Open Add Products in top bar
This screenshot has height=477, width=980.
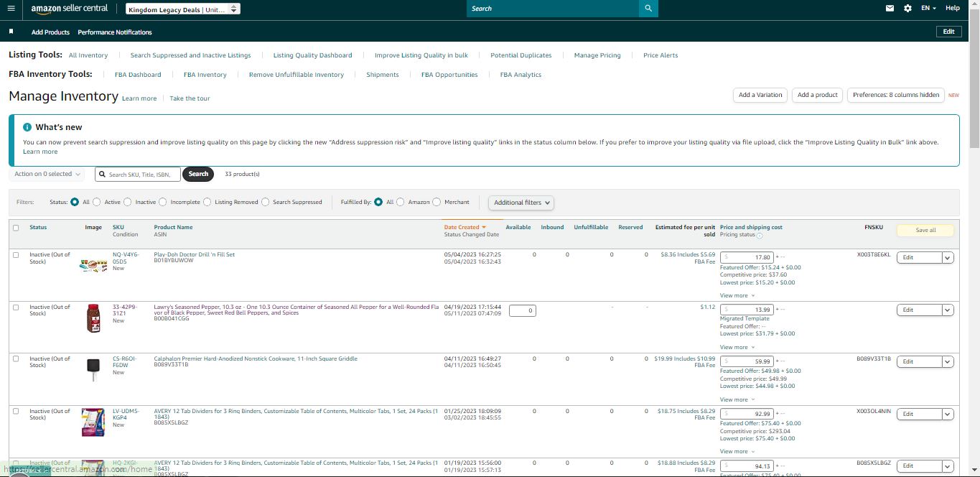tap(50, 32)
